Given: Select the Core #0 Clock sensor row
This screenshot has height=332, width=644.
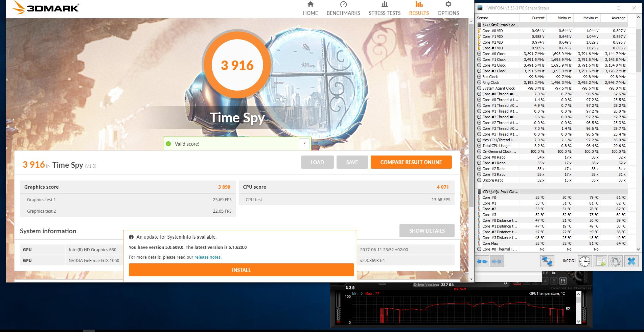Looking at the screenshot, I should [552, 54].
